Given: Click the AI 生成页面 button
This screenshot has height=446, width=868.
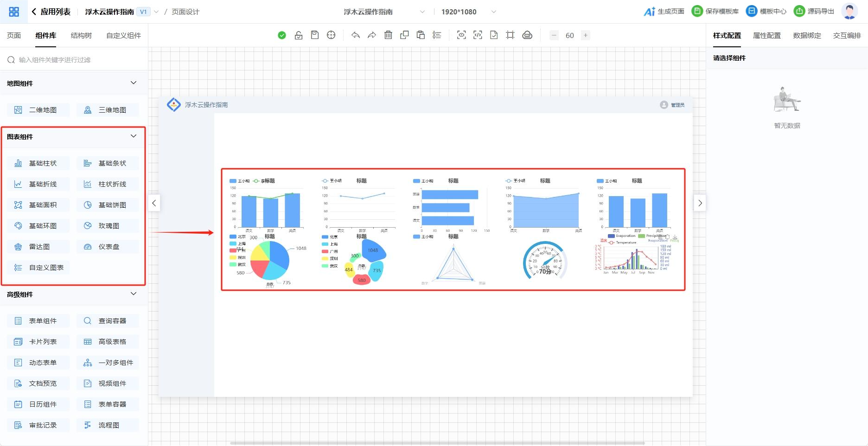Looking at the screenshot, I should (664, 12).
